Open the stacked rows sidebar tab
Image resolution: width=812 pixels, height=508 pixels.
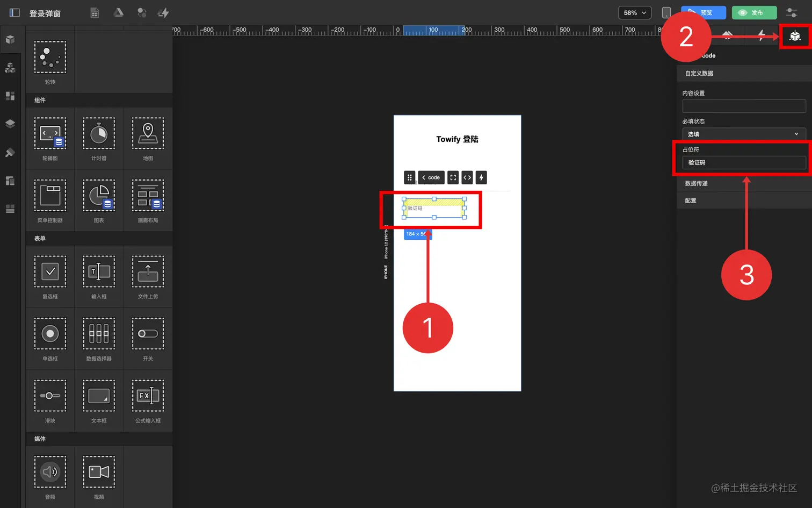10,209
